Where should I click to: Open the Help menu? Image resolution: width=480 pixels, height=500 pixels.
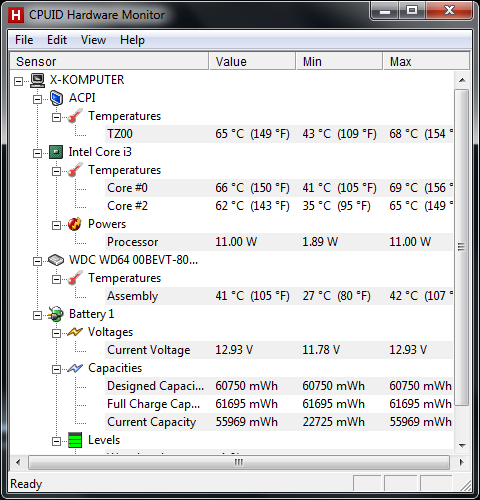[132, 40]
